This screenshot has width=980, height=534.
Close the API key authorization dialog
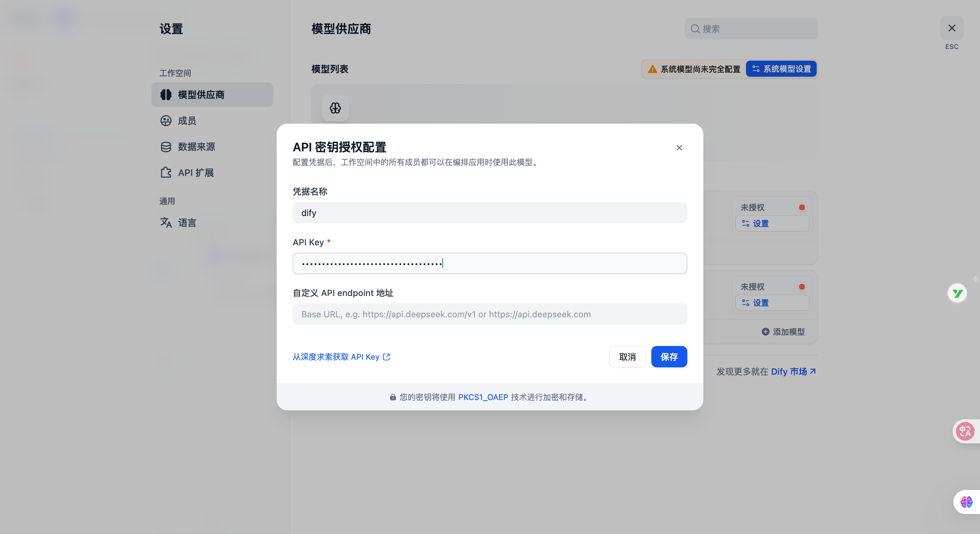[679, 148]
